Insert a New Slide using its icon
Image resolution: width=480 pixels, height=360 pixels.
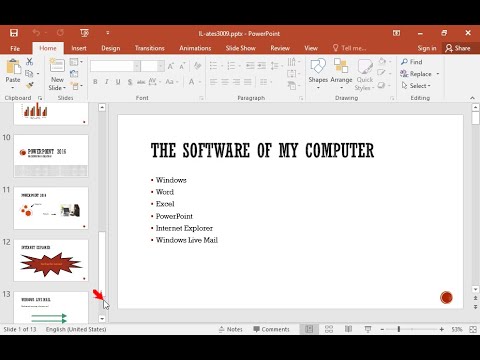(x=57, y=66)
